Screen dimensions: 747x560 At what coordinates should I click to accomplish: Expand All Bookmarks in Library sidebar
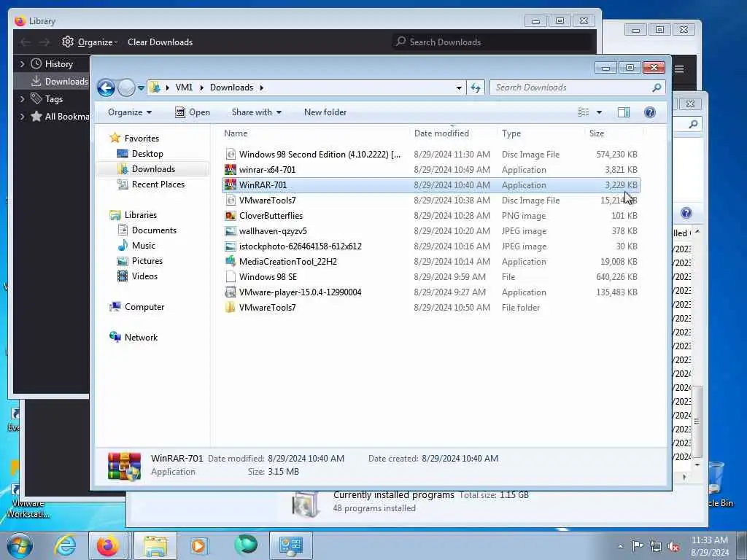click(x=22, y=116)
